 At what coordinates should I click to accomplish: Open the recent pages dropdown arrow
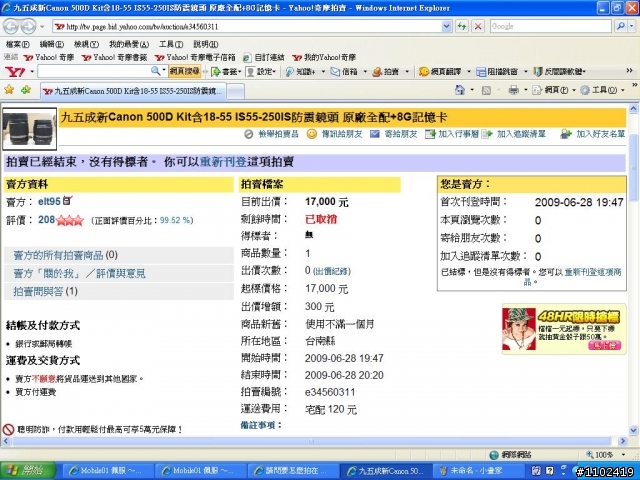coord(42,27)
